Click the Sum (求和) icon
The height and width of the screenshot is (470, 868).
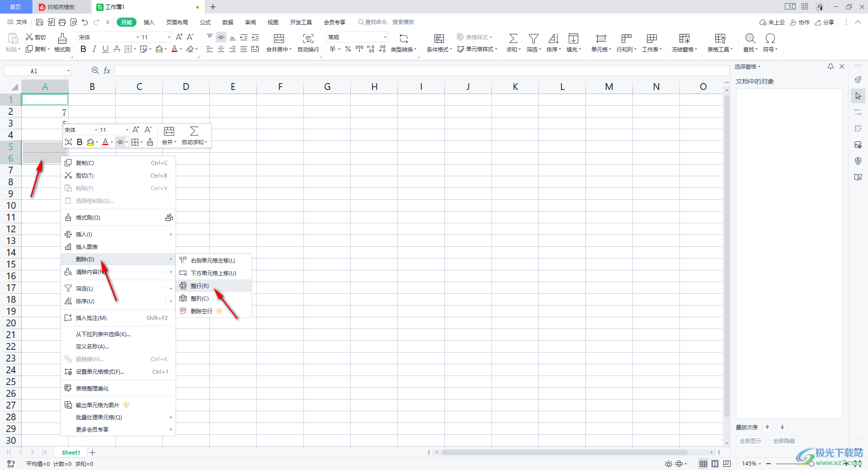[514, 38]
